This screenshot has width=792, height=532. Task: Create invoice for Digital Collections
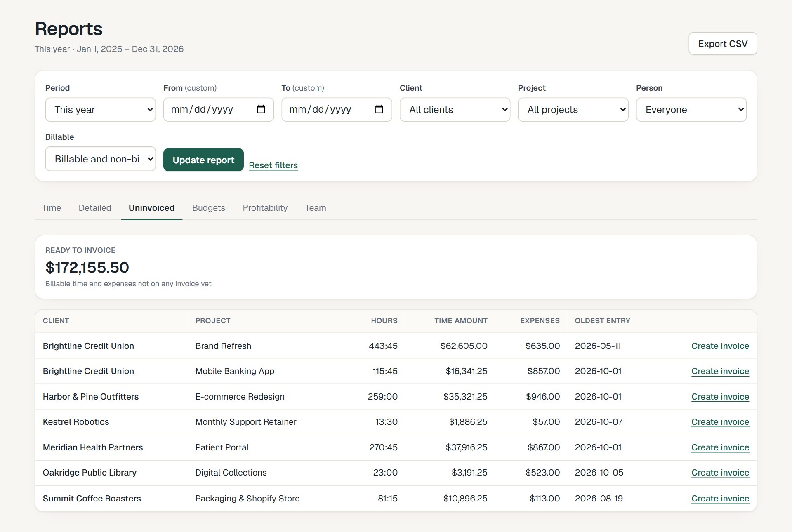pyautogui.click(x=720, y=473)
